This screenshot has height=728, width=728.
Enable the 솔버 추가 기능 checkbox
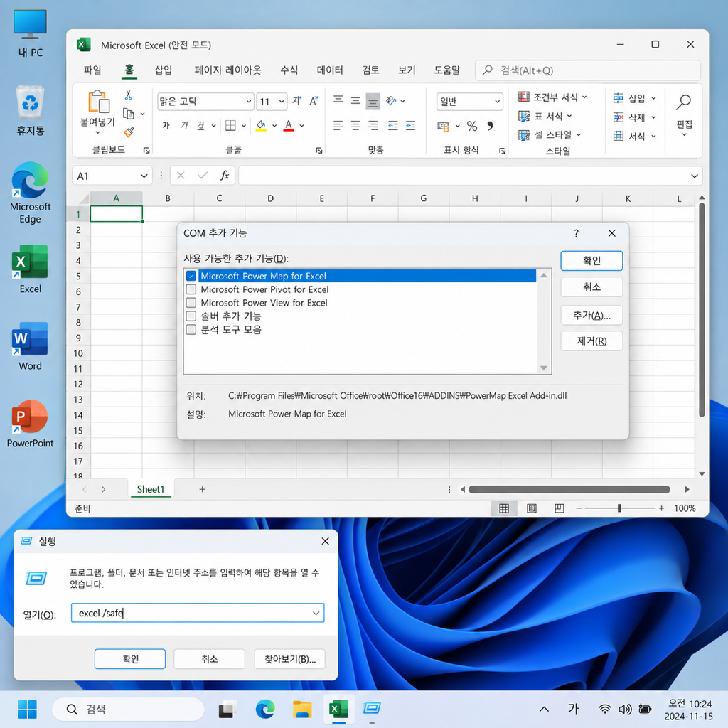(191, 316)
